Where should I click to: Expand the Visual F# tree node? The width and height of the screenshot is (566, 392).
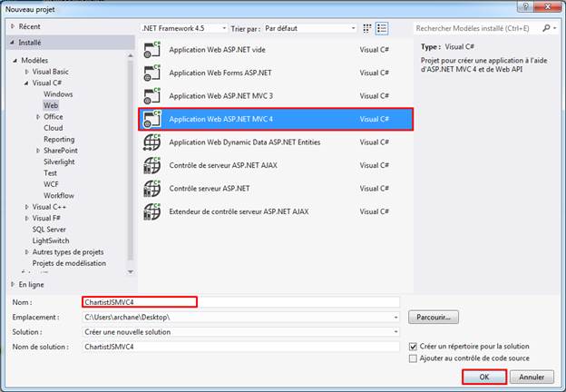[26, 218]
